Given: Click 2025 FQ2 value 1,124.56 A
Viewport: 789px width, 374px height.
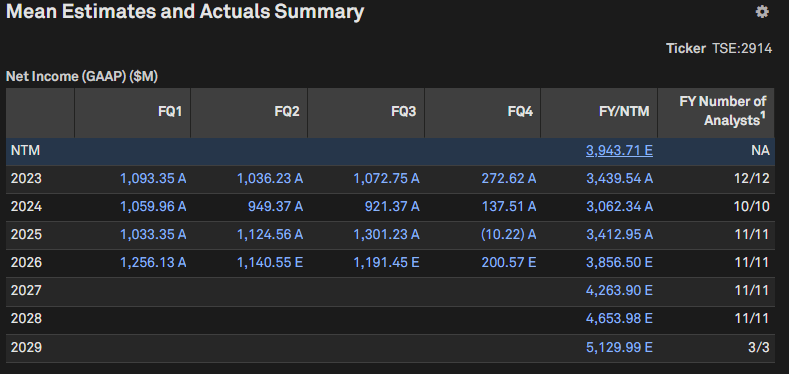Looking at the screenshot, I should pyautogui.click(x=270, y=235).
